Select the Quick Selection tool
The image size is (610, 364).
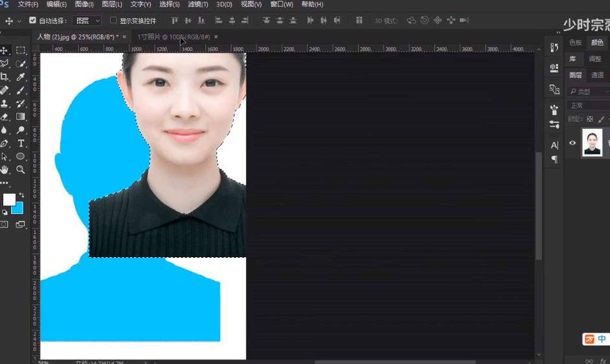pyautogui.click(x=20, y=63)
